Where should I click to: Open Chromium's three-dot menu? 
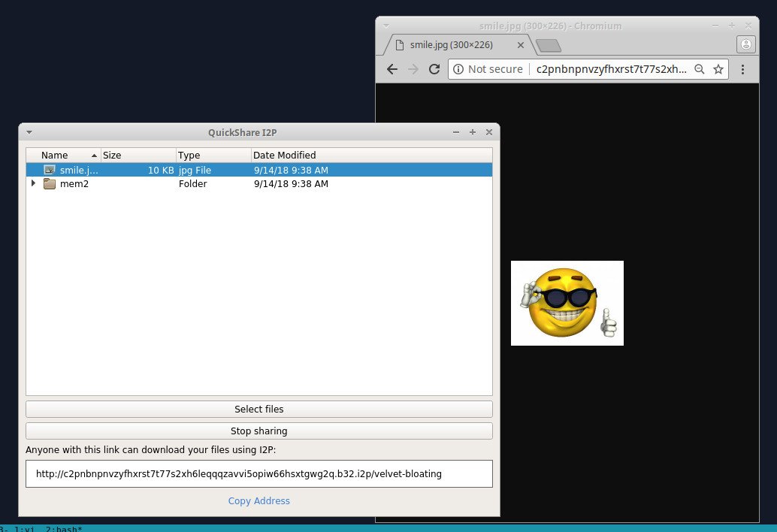point(743,68)
